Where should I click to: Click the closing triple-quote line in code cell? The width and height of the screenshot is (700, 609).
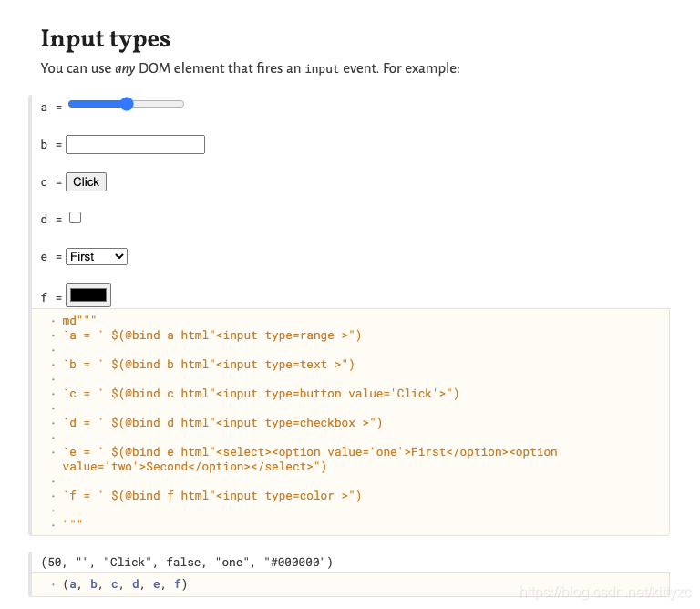[x=73, y=522]
